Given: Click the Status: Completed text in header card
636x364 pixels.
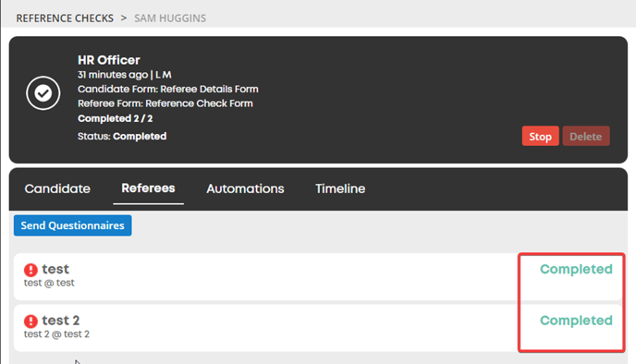Looking at the screenshot, I should [122, 136].
